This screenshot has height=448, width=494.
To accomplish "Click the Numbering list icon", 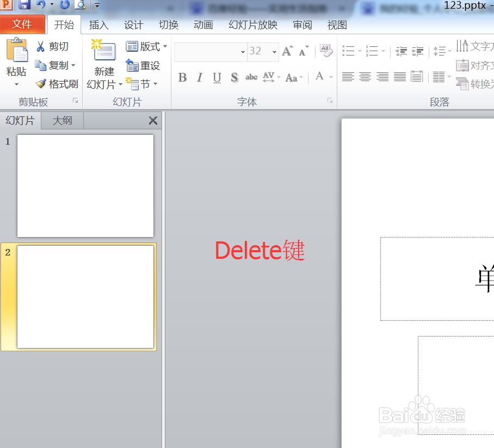I will (x=372, y=51).
